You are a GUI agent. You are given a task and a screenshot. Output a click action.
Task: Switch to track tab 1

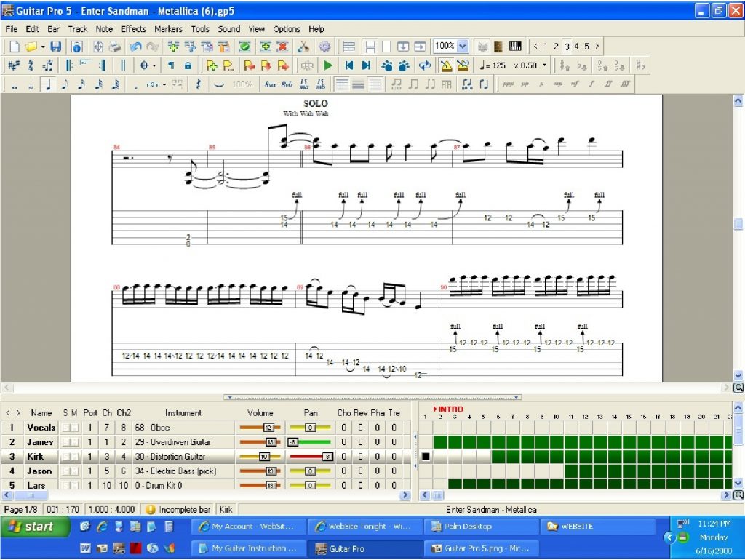(546, 46)
